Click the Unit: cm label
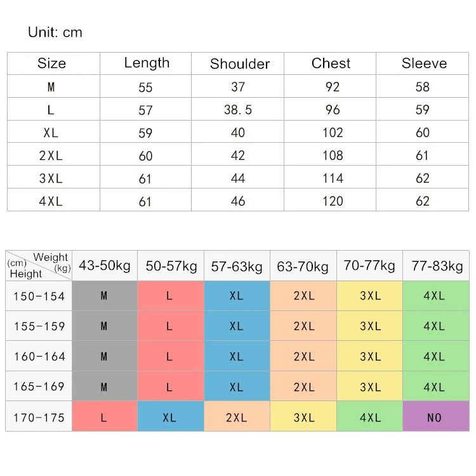The height and width of the screenshot is (476, 476). 55,32
